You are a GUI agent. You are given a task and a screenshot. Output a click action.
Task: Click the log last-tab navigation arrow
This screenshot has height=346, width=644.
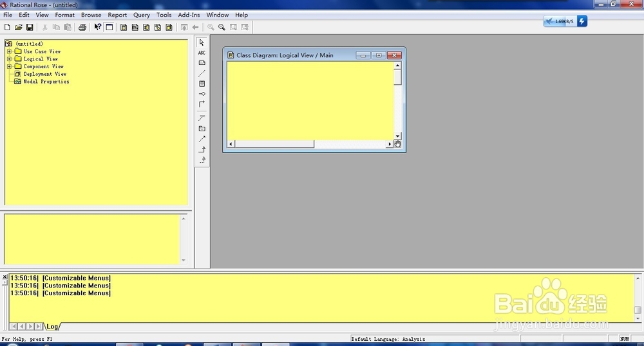(x=39, y=327)
